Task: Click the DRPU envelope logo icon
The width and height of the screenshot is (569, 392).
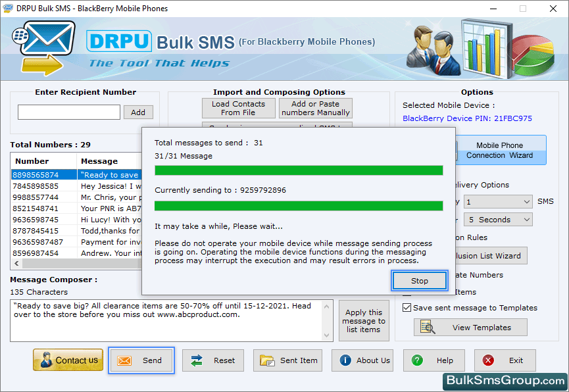Action: coord(43,47)
